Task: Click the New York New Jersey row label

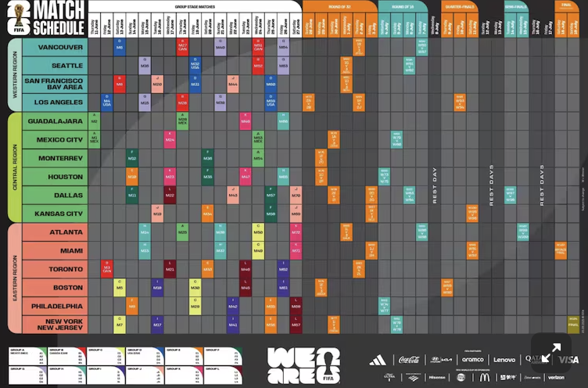Action: [x=54, y=325]
